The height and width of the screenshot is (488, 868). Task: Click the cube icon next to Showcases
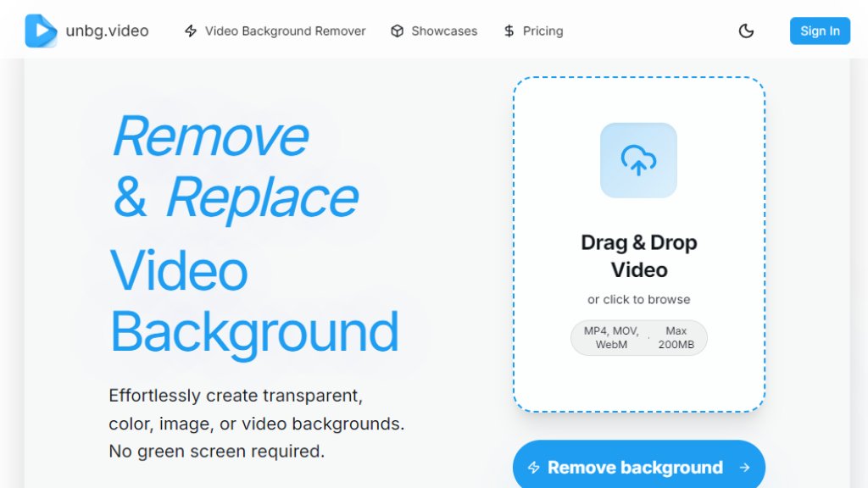point(397,30)
